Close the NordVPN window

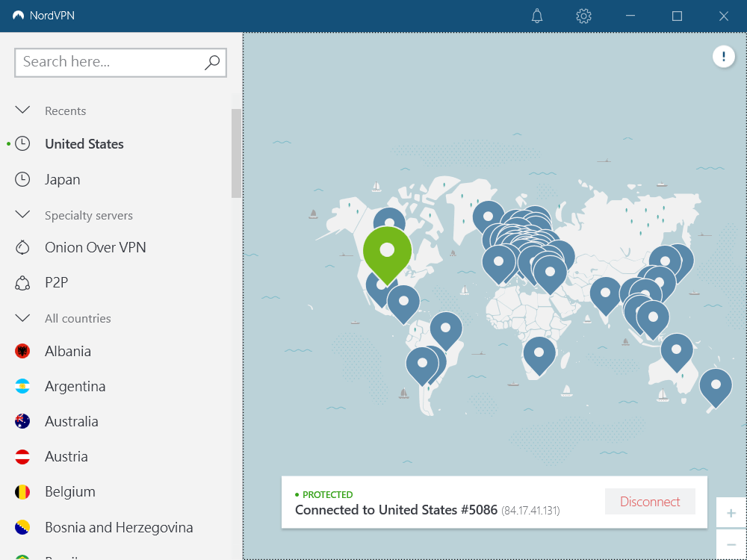coord(724,16)
